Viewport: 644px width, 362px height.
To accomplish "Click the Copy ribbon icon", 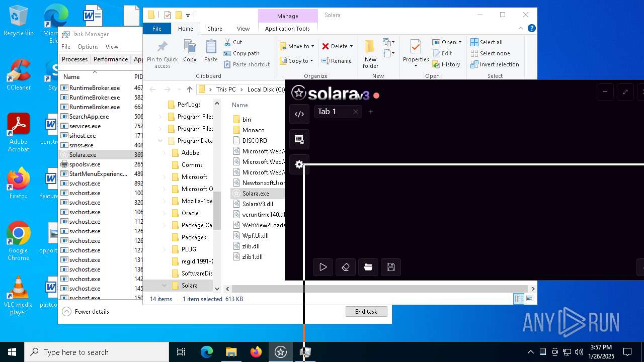I will point(190,51).
